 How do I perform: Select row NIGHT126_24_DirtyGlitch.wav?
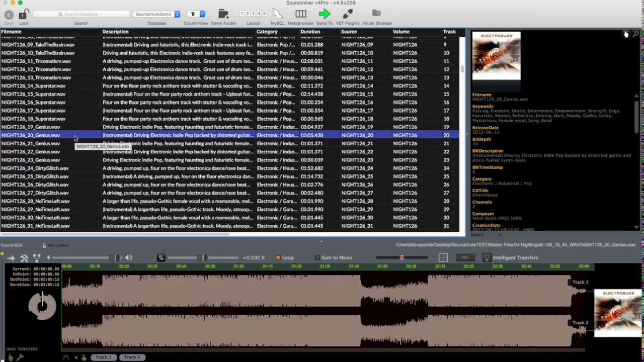pos(229,168)
